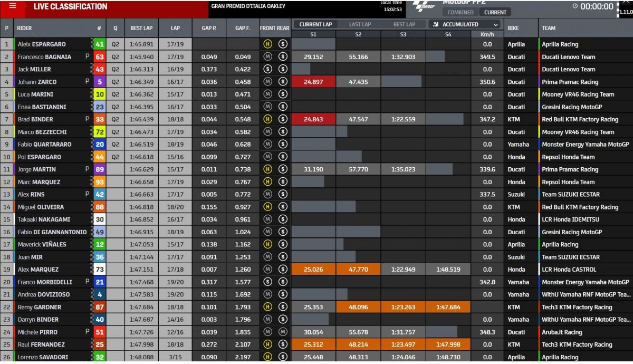Click the pit P indicator for Johann Zarco
The width and height of the screenshot is (633, 364).
pyautogui.click(x=87, y=81)
